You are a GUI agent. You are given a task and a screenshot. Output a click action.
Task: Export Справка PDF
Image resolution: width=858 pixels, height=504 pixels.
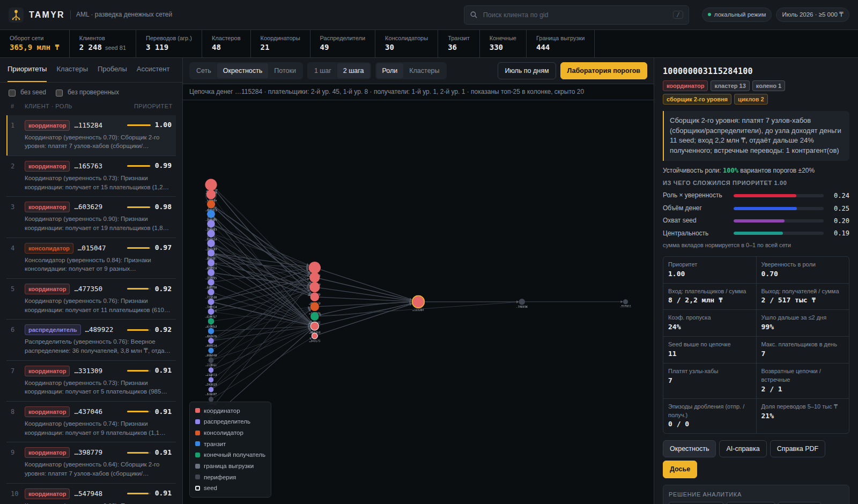[x=797, y=449]
